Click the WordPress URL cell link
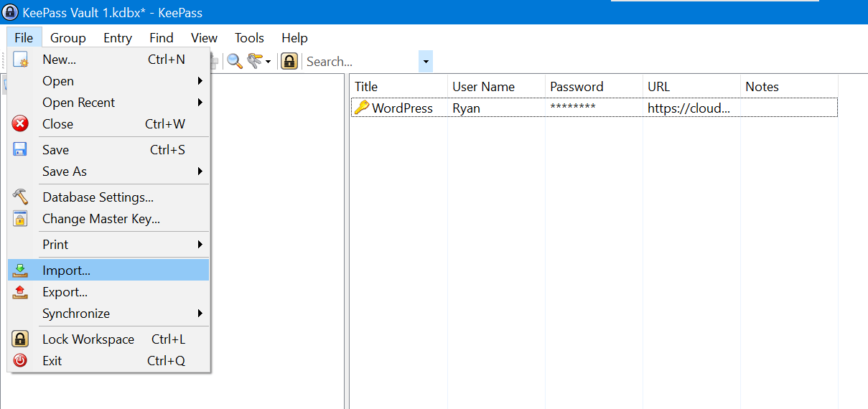The width and height of the screenshot is (868, 409). tap(688, 108)
